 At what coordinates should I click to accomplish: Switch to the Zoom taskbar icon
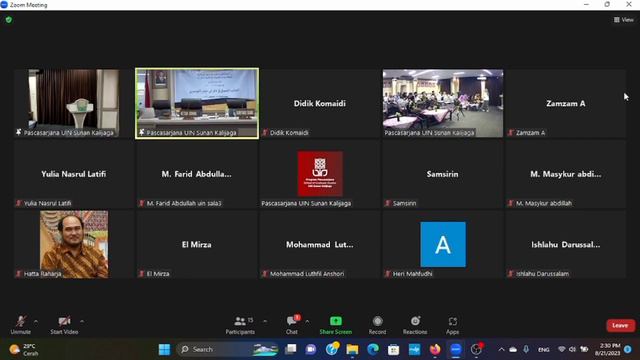click(x=456, y=349)
